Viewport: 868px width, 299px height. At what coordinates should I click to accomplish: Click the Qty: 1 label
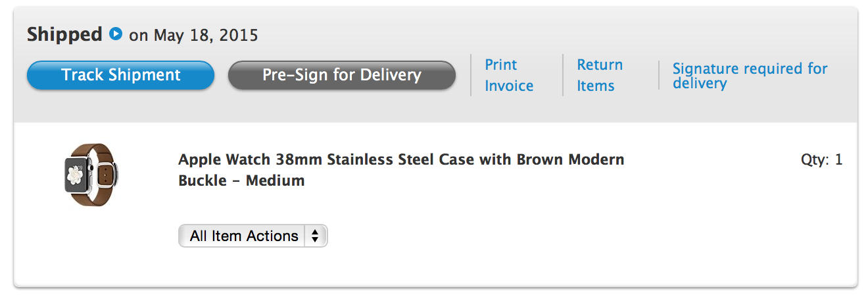[x=821, y=160]
